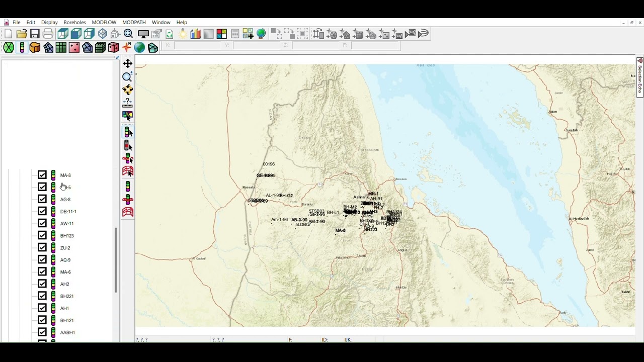Choose the Select Cross Sections red tool
Viewport: 644px width, 362px height.
128,171
